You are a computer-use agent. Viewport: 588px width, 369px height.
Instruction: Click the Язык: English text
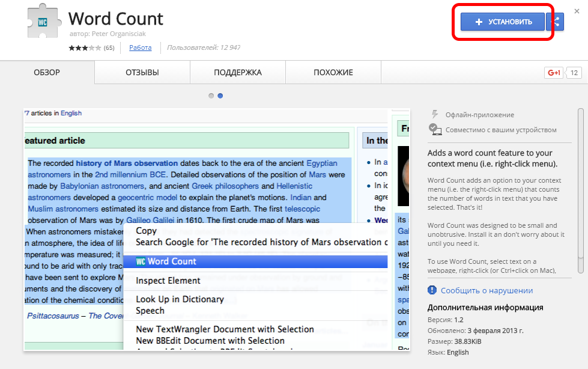448,353
